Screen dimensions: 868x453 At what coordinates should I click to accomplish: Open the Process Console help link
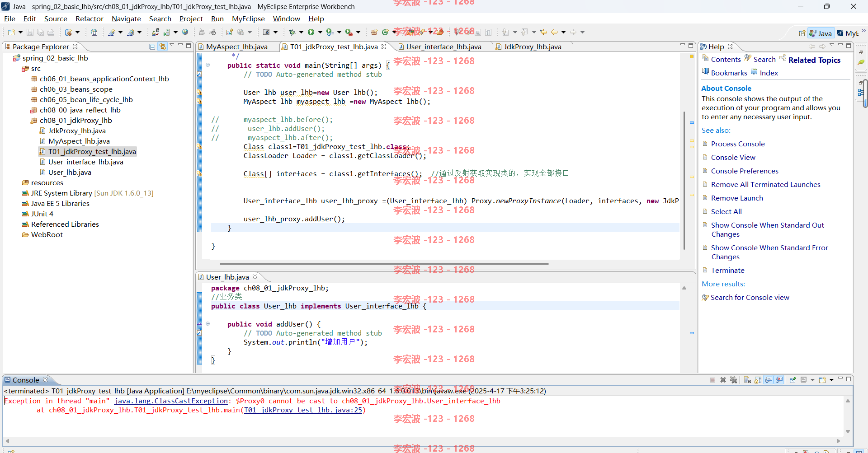pos(738,144)
